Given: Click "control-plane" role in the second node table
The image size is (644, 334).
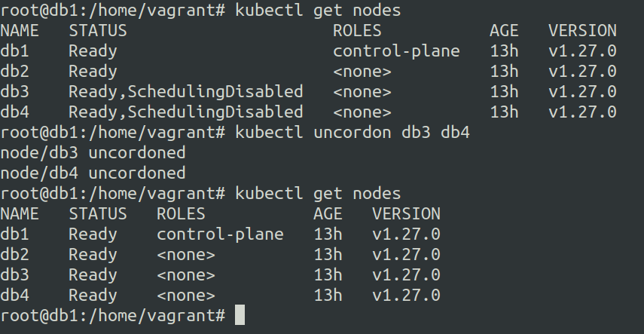Looking at the screenshot, I should coord(220,234).
